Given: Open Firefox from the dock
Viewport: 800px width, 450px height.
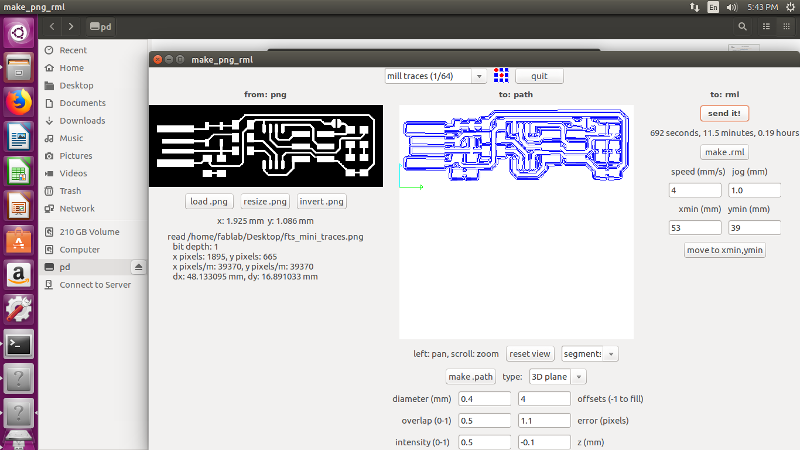Looking at the screenshot, I should [x=19, y=103].
